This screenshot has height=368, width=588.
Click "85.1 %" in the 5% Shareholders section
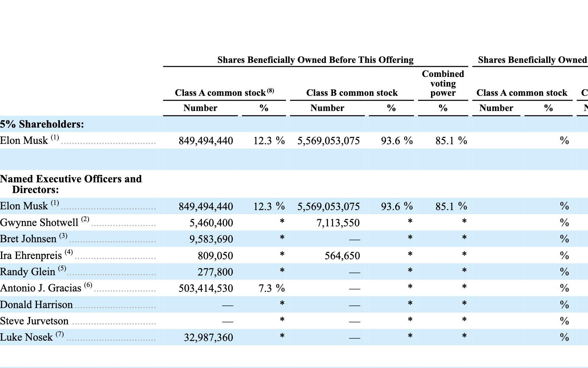pos(451,141)
